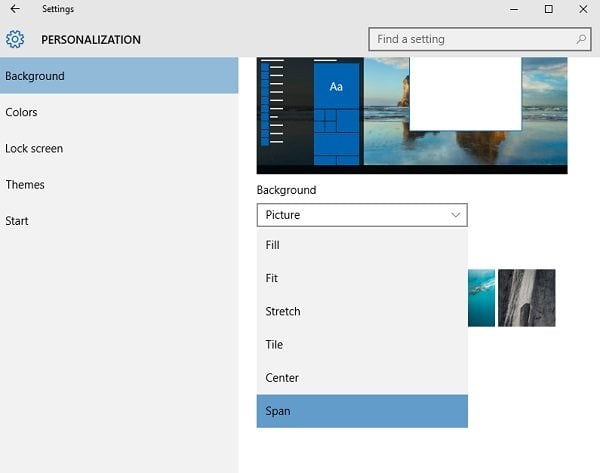The image size is (600, 473).
Task: Focus the Find a setting field
Action: 480,39
